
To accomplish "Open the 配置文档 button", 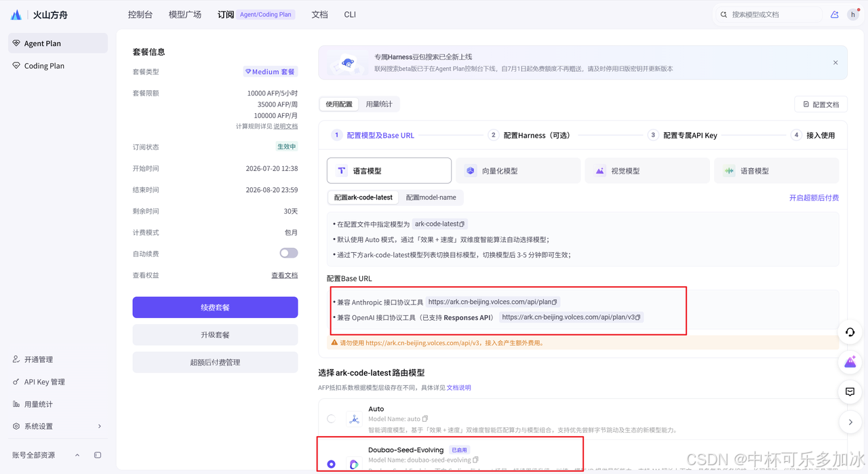I will [821, 104].
